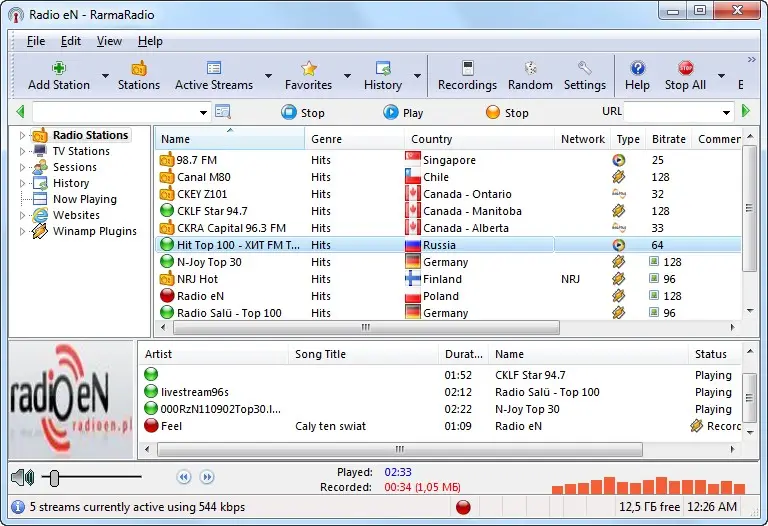The width and height of the screenshot is (768, 526).
Task: Expand the TV Stations tree node
Action: pos(22,151)
